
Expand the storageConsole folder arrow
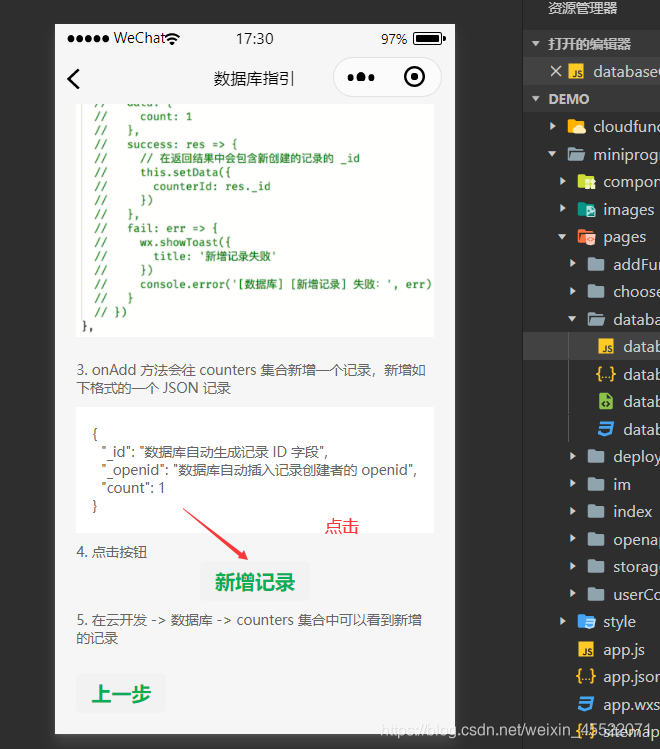(573, 566)
